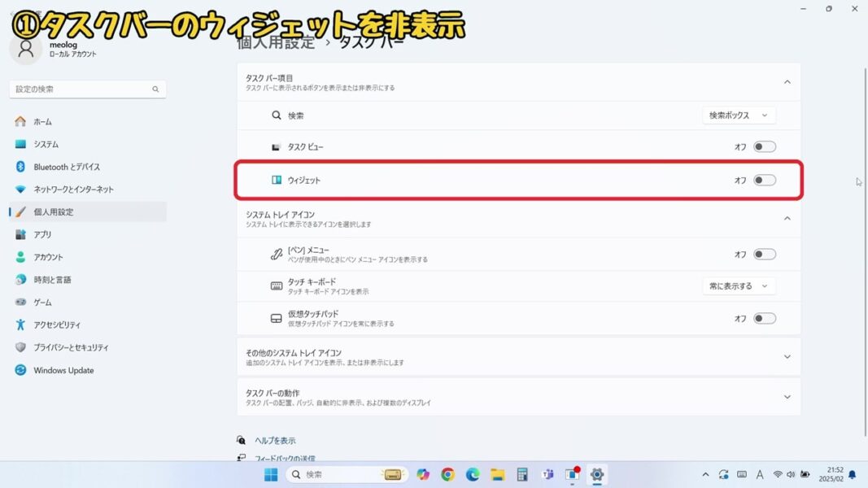The height and width of the screenshot is (488, 868).
Task: Open Microsoft Teams from the taskbar
Action: 547,475
